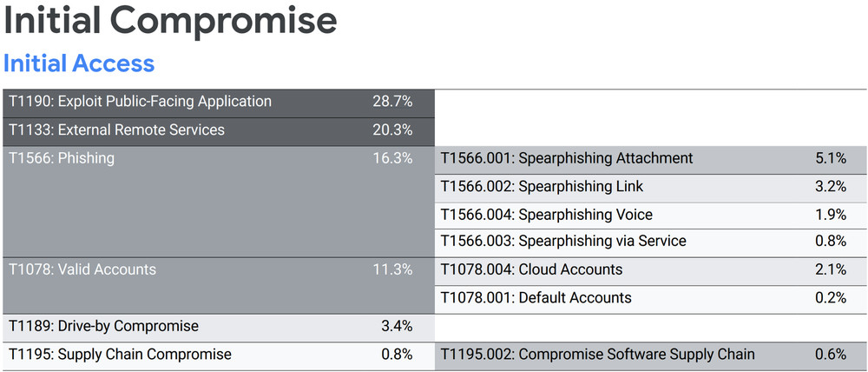868x372 pixels.
Task: Select T1566.002 Spearphishing Link entry
Action: pyautogui.click(x=542, y=186)
